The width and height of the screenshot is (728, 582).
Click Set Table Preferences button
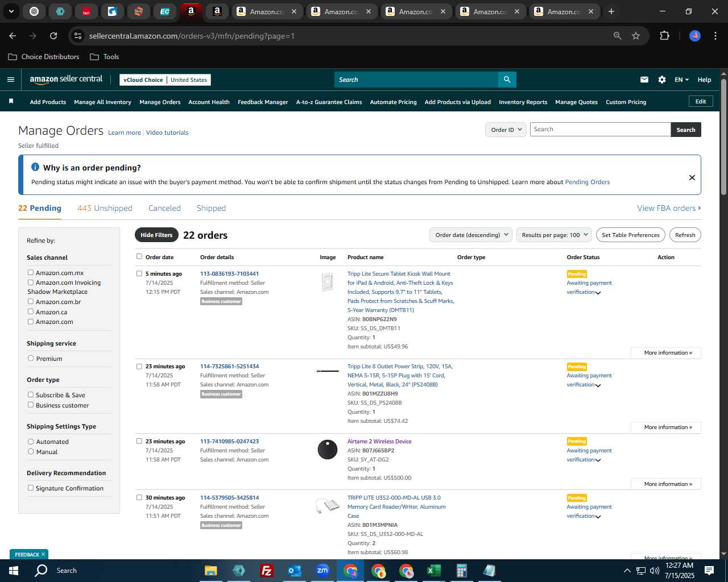click(x=630, y=235)
